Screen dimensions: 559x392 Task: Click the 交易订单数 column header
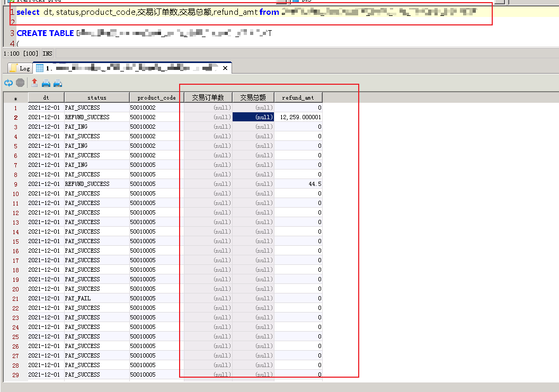[x=208, y=97]
